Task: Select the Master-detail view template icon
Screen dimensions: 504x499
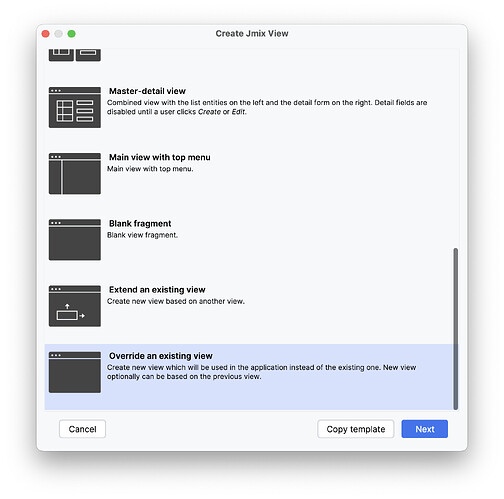Action: (75, 107)
